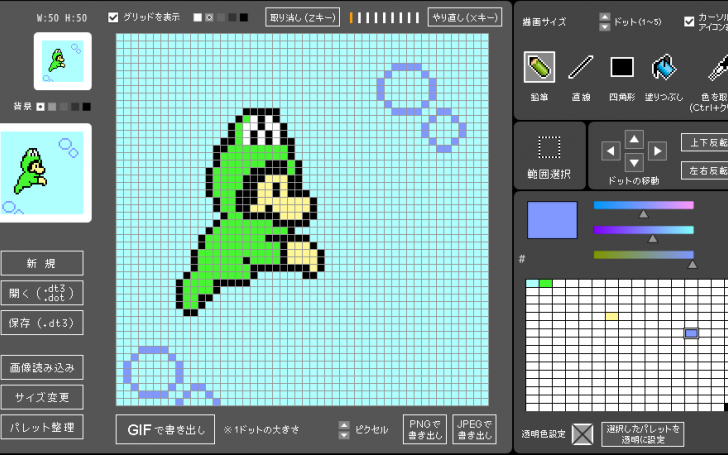Flip horizontally with 左右反転 button
The image size is (728, 455).
705,170
